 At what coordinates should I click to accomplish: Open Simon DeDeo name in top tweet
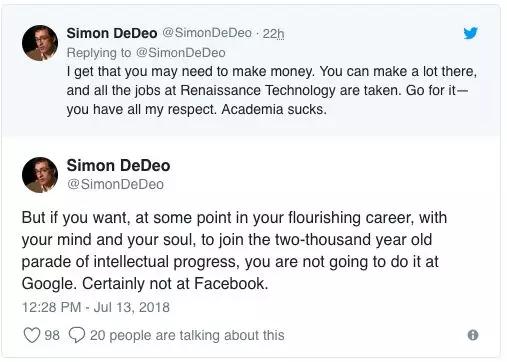[112, 33]
